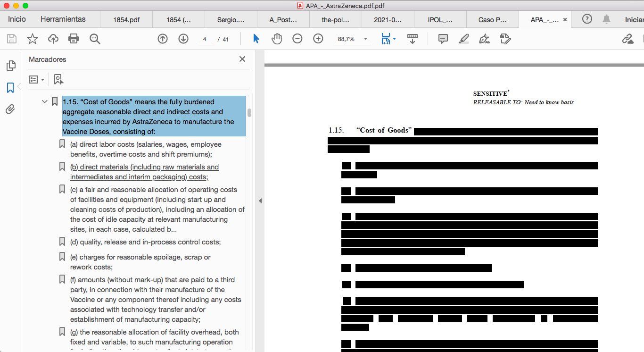The width and height of the screenshot is (644, 352).
Task: Add a comment with the sticky note tool
Action: pyautogui.click(x=442, y=39)
